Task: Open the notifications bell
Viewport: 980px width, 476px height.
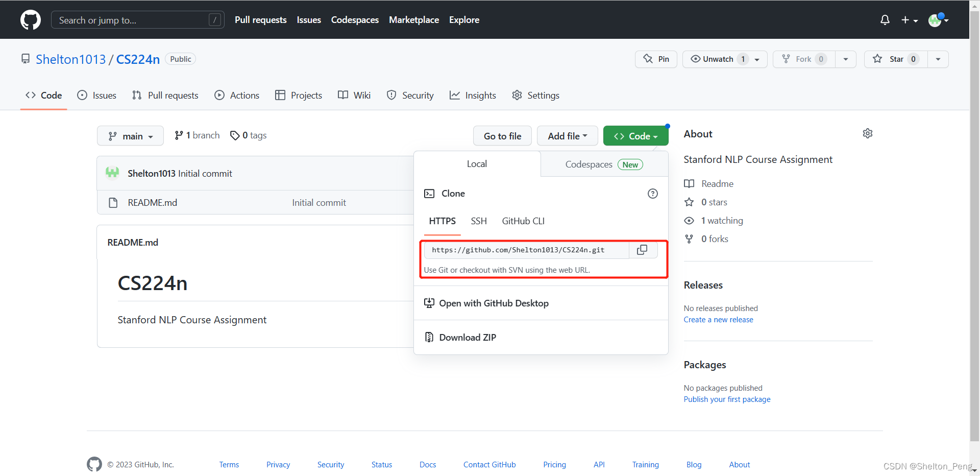Action: (x=885, y=20)
